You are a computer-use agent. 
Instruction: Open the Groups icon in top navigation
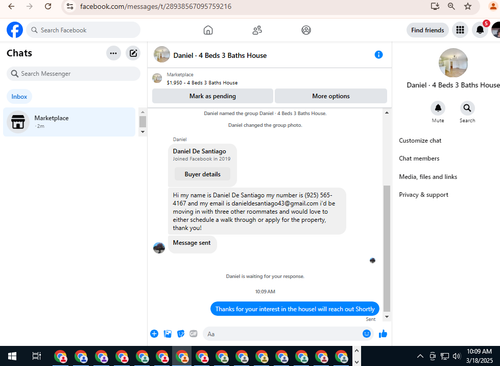click(x=306, y=30)
